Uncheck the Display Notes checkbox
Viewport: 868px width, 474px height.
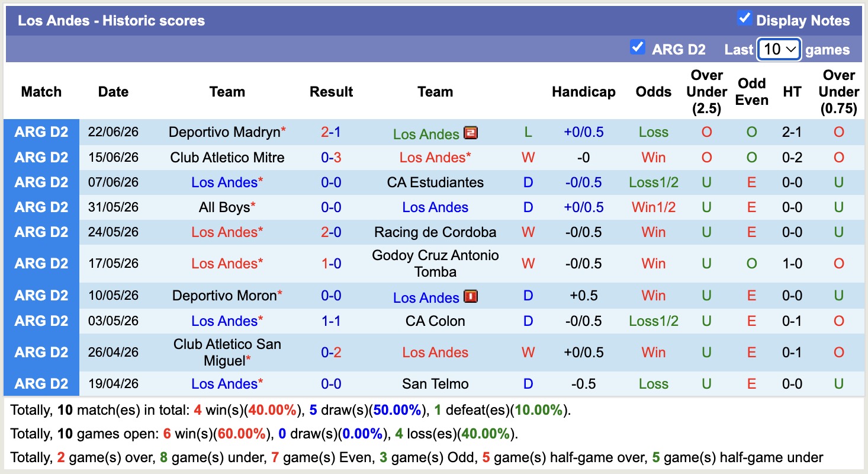[744, 18]
